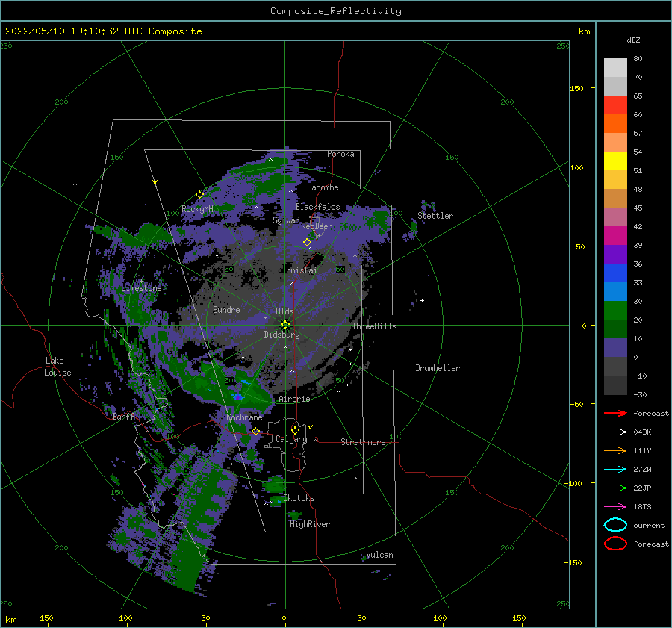Image resolution: width=672 pixels, height=628 pixels.
Task: Click the green 22JP arrow in legend
Action: [x=615, y=488]
